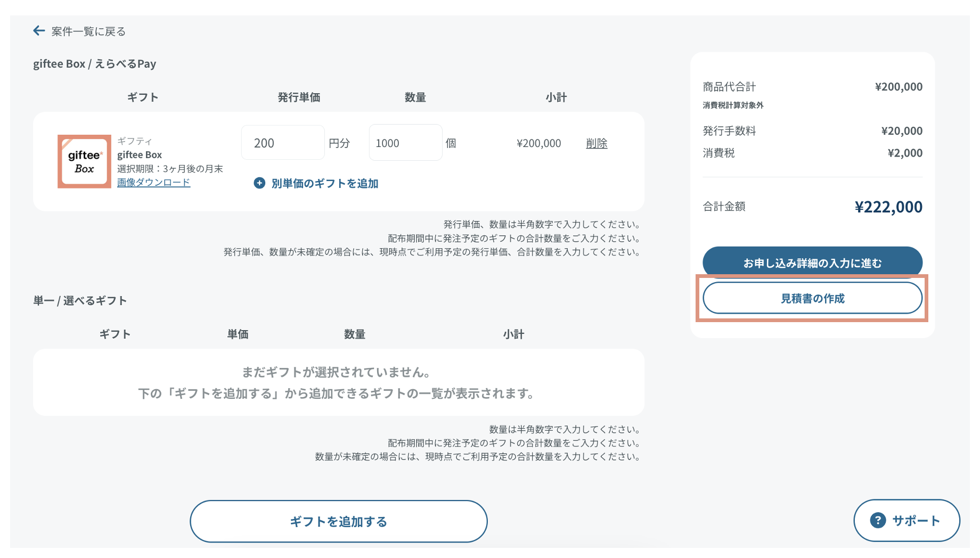Viewport: 980px width, 558px height.
Task: Click the 単一 / 選べるギフト section heading
Action: [x=80, y=300]
